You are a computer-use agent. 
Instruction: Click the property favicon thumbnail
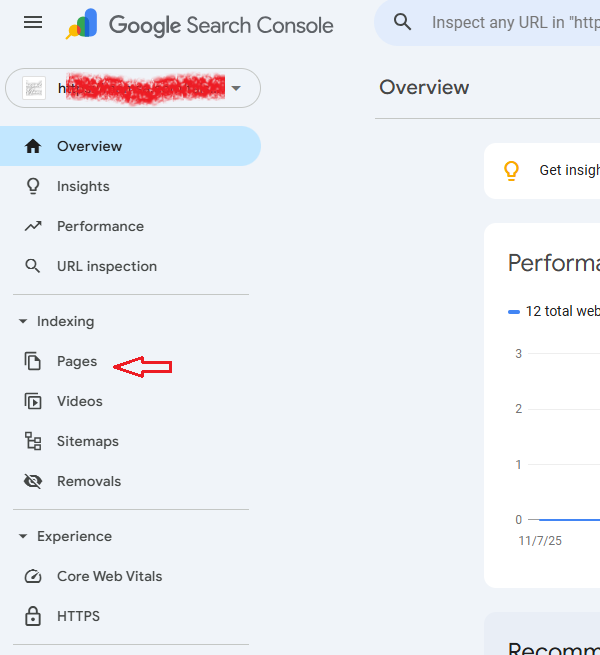click(34, 88)
